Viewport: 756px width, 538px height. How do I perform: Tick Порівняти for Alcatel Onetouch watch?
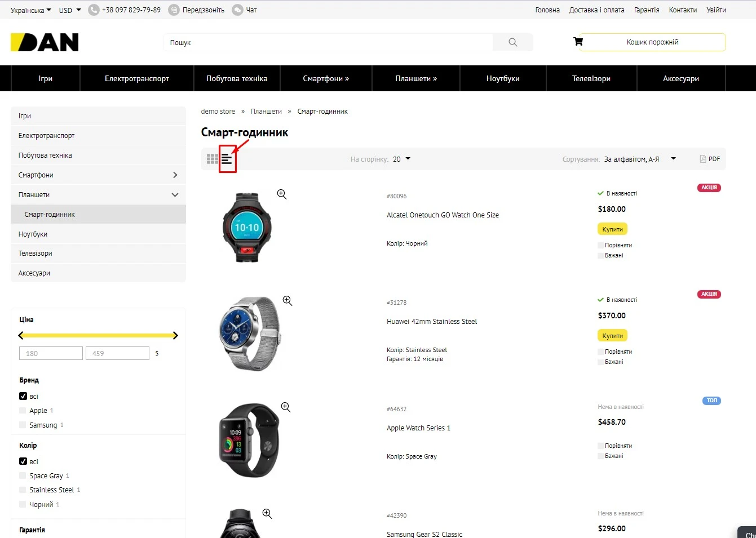(600, 246)
